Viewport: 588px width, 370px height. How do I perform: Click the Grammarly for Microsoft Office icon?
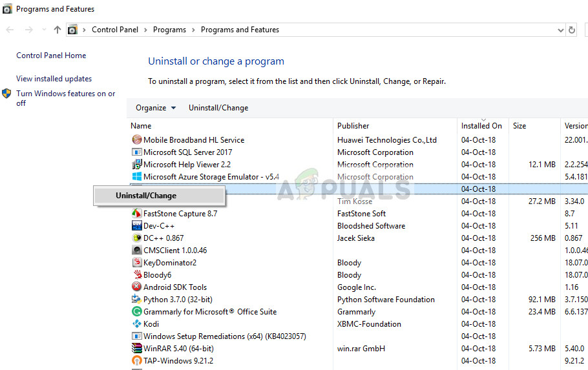tap(137, 311)
